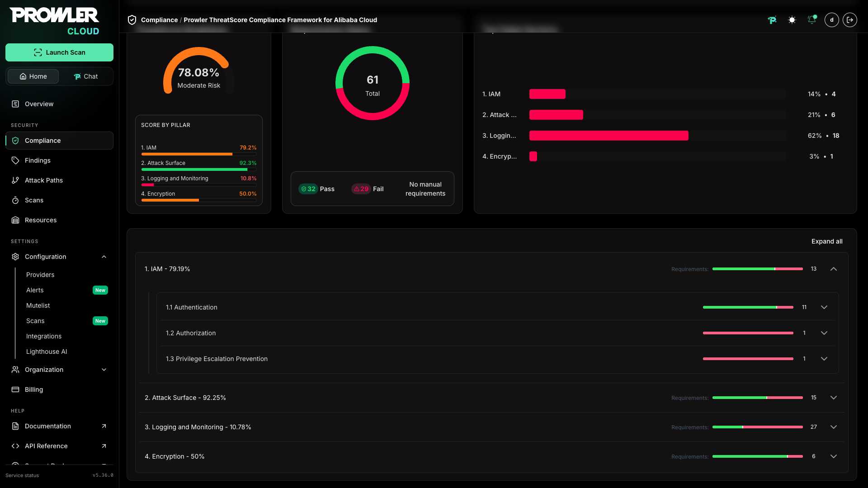The width and height of the screenshot is (868, 488).
Task: Open Integrations settings
Action: 44,336
